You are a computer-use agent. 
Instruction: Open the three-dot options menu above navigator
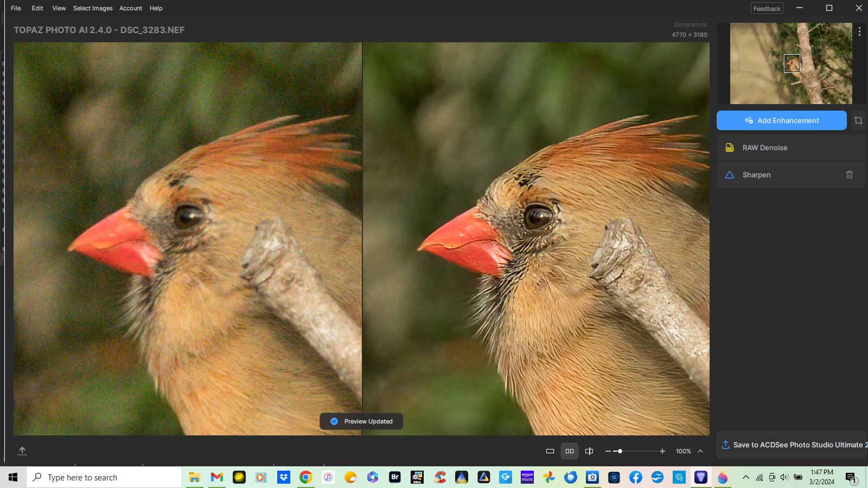pyautogui.click(x=859, y=31)
